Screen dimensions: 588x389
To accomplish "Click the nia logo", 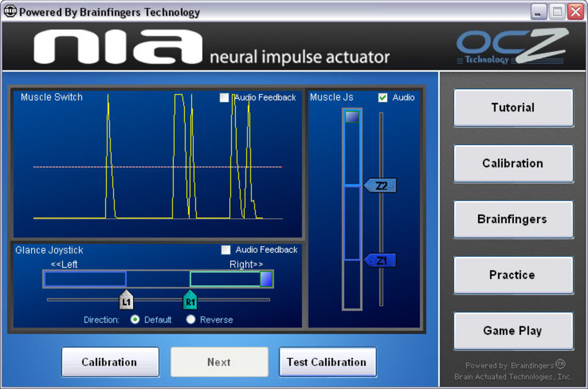I will (118, 46).
